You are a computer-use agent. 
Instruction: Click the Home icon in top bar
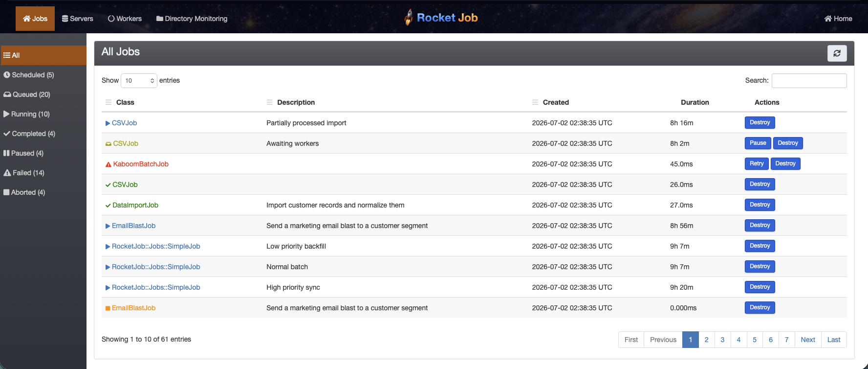point(828,19)
